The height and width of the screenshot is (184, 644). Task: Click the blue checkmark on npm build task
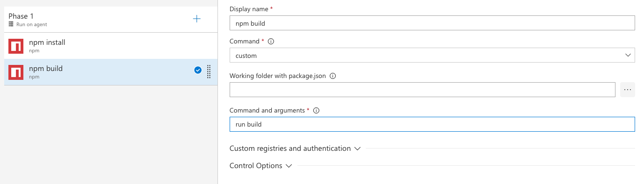click(198, 70)
